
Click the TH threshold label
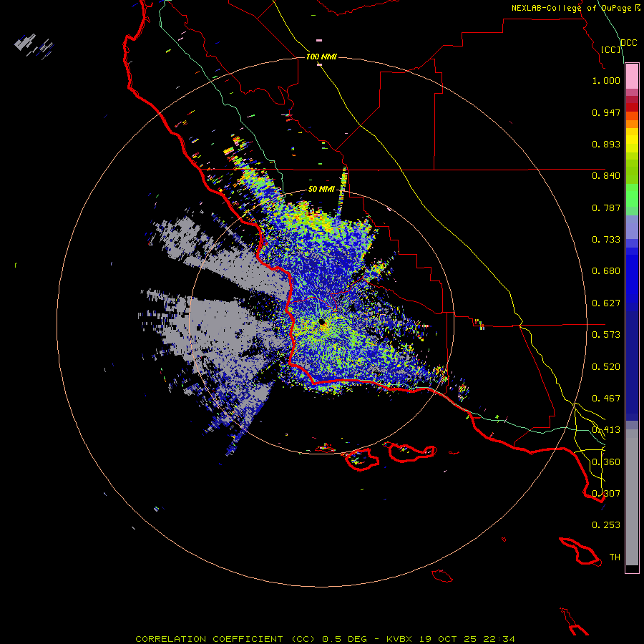(615, 557)
